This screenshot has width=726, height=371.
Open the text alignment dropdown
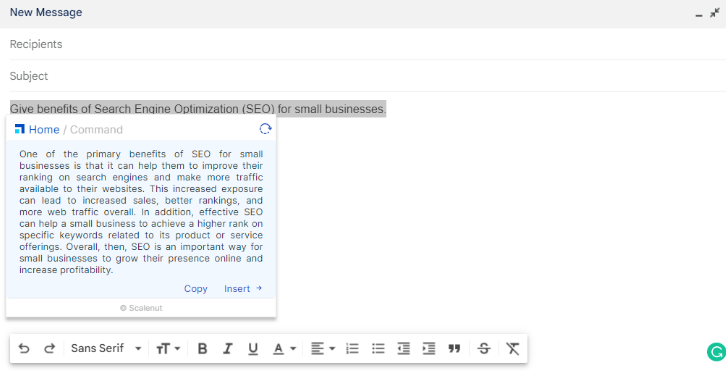[323, 348]
